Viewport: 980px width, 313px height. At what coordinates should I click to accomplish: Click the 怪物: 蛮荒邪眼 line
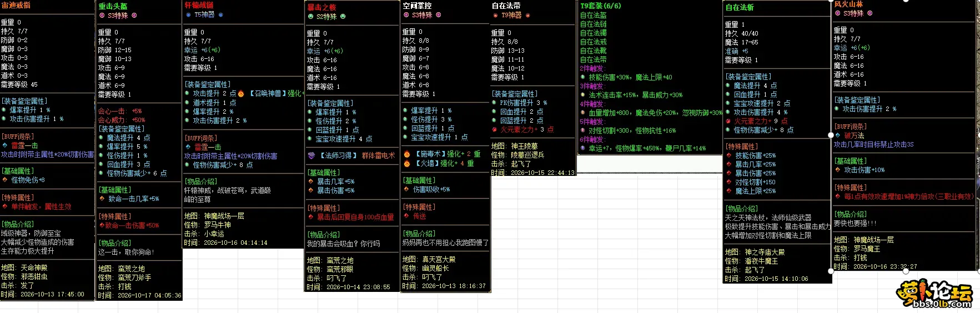coord(330,269)
